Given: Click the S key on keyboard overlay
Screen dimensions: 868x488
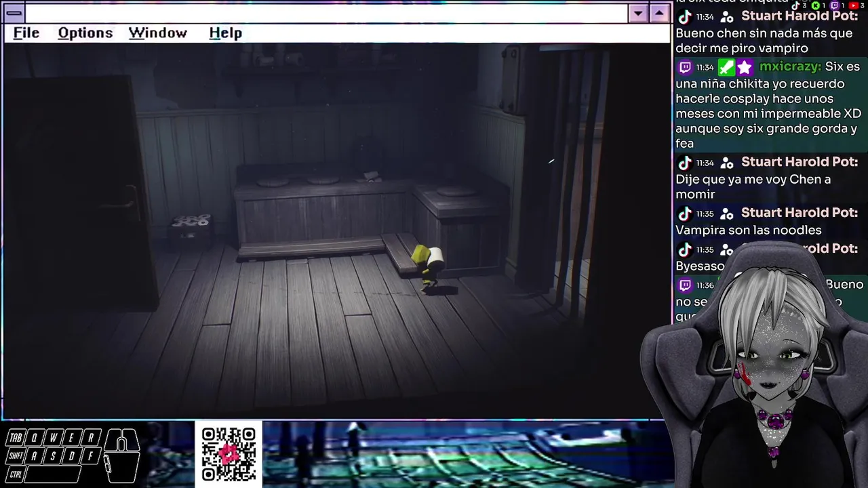Looking at the screenshot, I should pyautogui.click(x=54, y=455).
